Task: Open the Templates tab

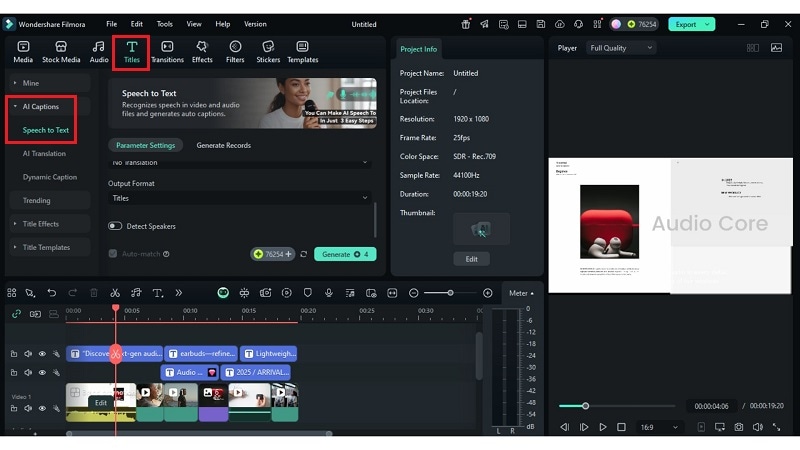Action: click(303, 52)
